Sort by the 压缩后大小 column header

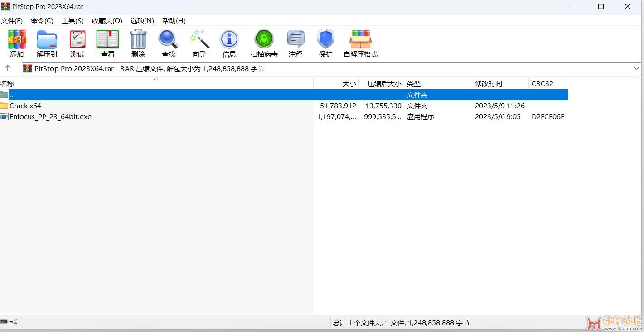point(382,83)
